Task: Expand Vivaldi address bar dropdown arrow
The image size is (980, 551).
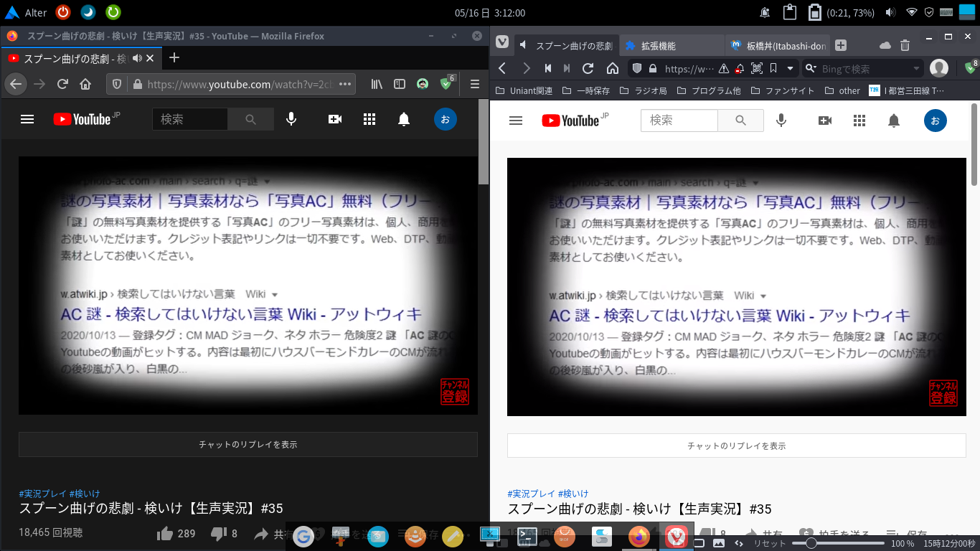Action: (x=790, y=69)
